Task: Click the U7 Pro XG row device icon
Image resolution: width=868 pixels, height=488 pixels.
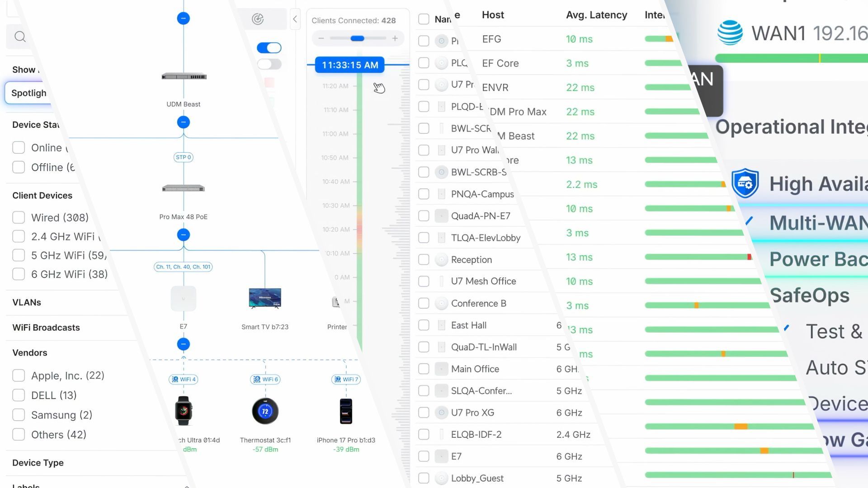Action: [x=441, y=413]
